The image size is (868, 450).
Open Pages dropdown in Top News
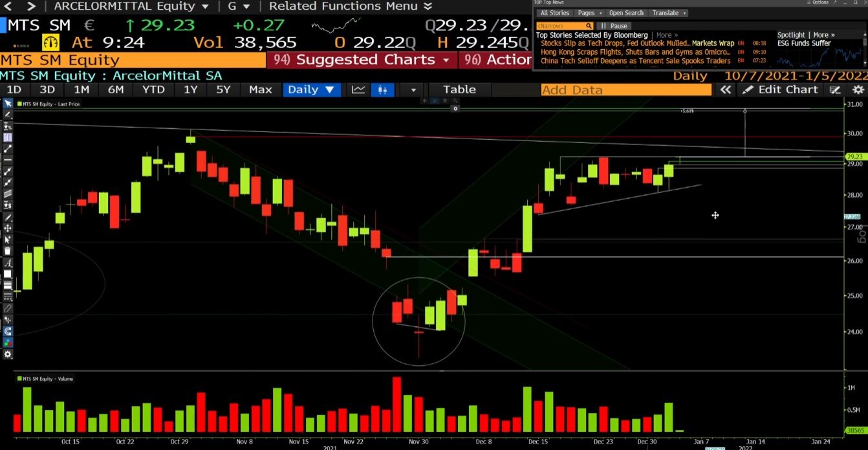click(x=590, y=13)
